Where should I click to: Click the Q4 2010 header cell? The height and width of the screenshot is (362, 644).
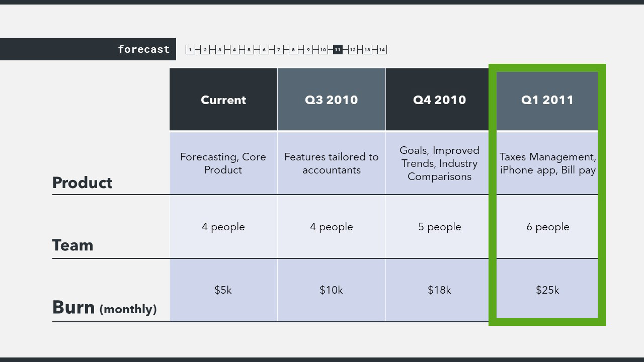[439, 100]
